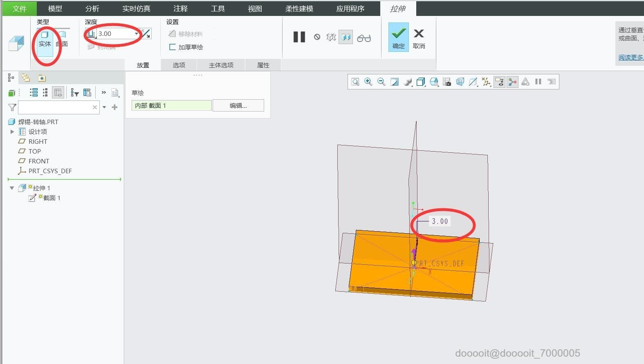644x364 pixels.
Task: Click the no-preview circle icon
Action: (317, 37)
